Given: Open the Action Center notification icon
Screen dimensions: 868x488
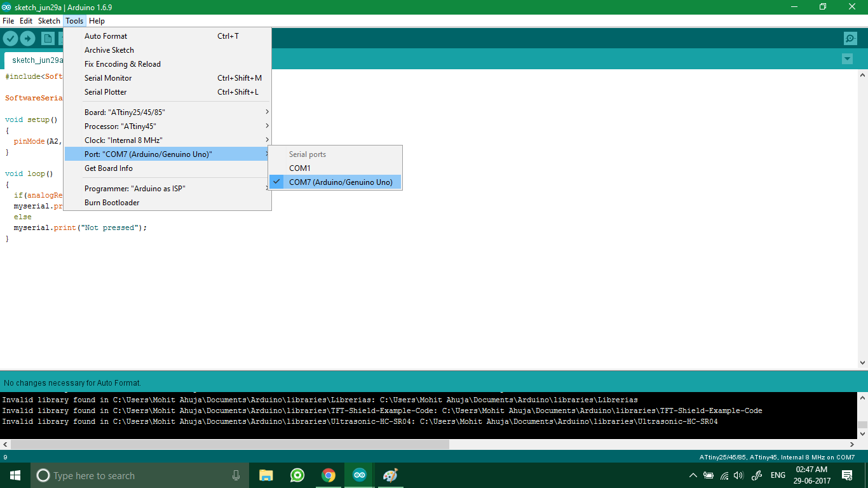Looking at the screenshot, I should pos(847,475).
